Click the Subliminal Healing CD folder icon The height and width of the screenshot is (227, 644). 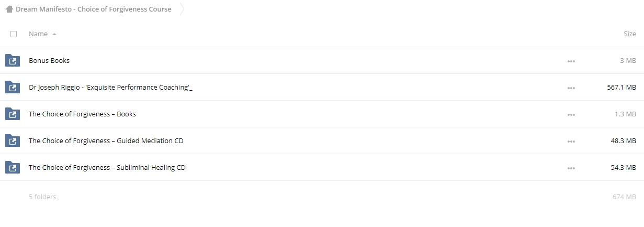12,167
